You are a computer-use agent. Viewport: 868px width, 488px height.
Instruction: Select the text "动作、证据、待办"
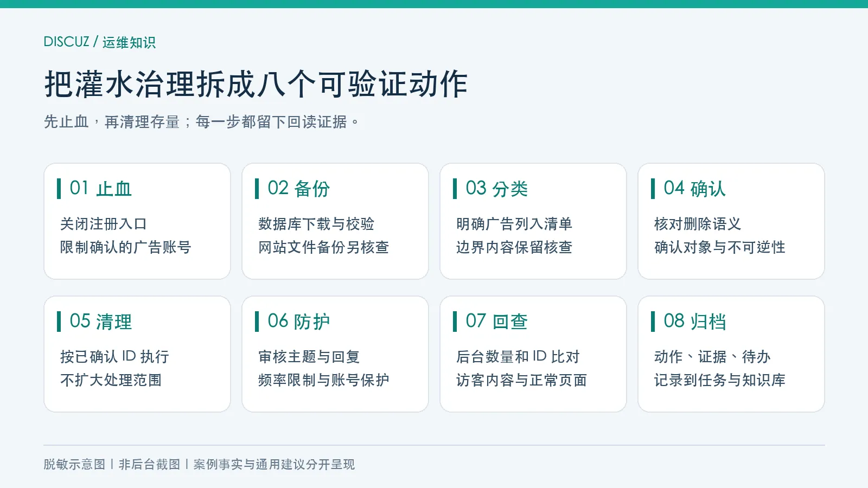712,357
